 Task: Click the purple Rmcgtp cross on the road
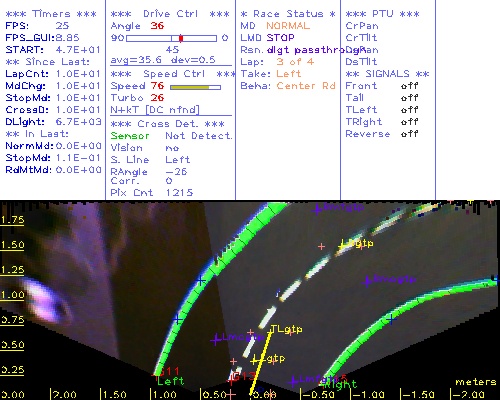(x=367, y=282)
